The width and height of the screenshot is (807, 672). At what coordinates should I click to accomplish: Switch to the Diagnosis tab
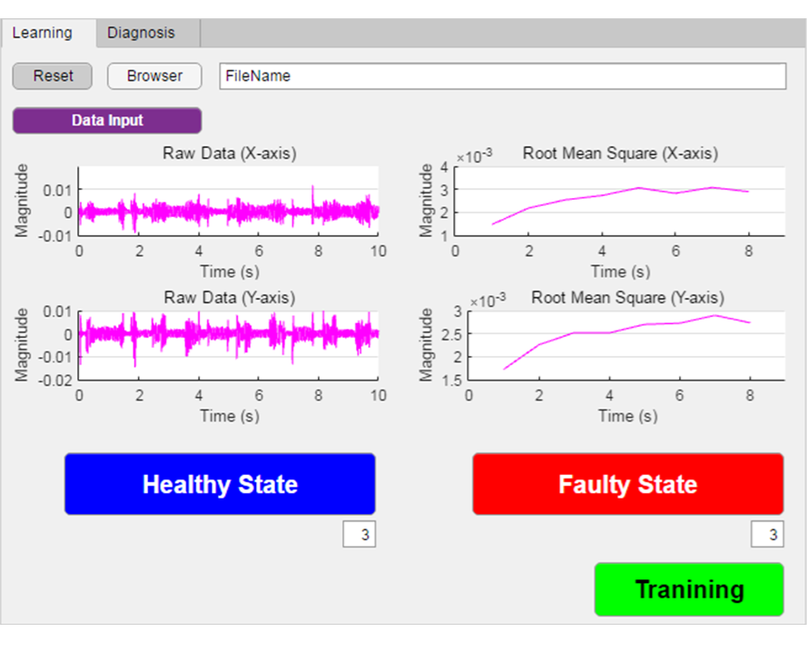tap(141, 33)
